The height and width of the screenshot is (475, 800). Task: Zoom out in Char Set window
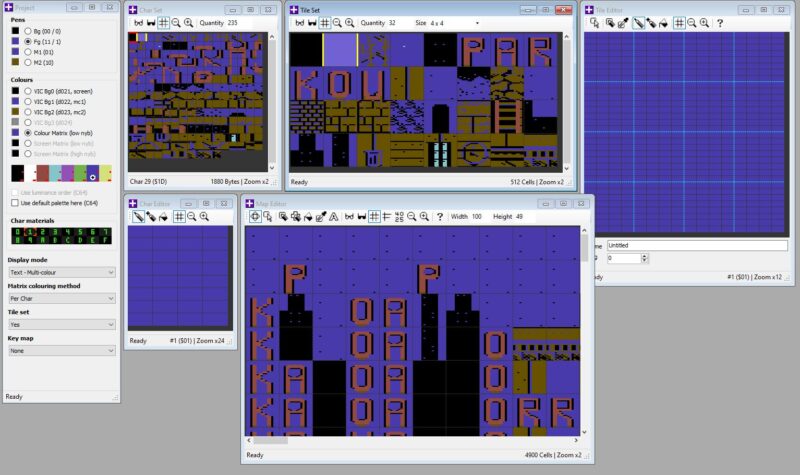coord(176,23)
